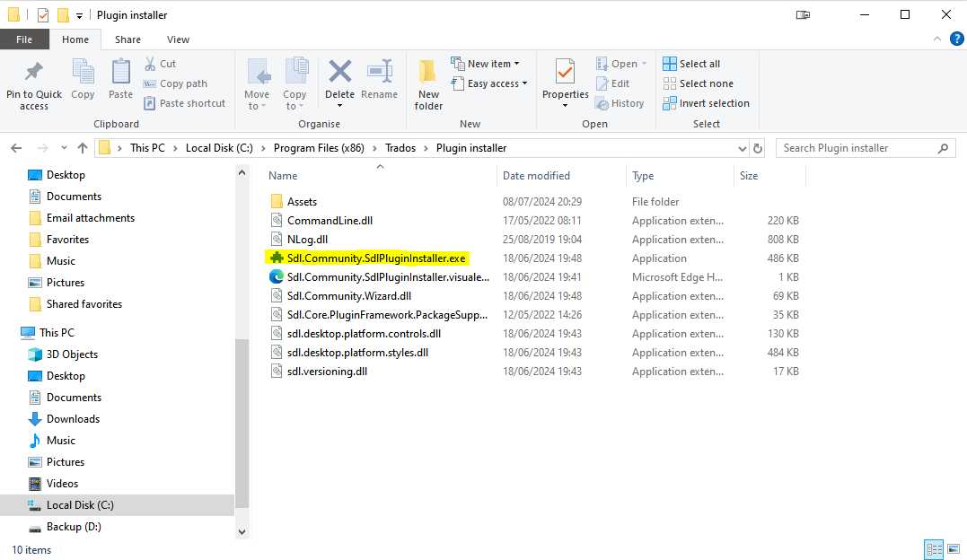Click the Rename ribbon button

(x=379, y=79)
